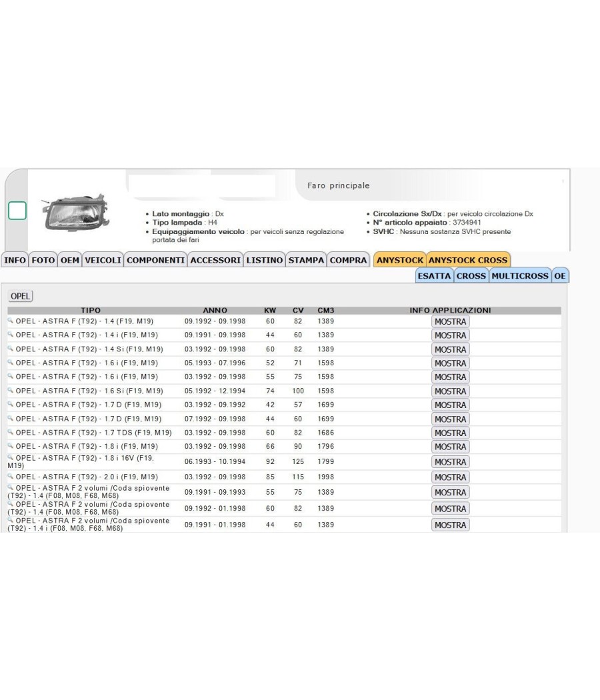
Task: Click the 'Faro principale' product title
Action: point(339,185)
